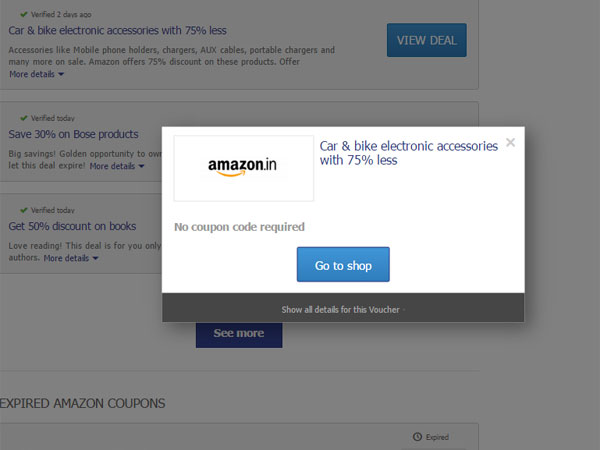
Task: Open the popup's Car & bike accessories title link
Action: pos(408,153)
